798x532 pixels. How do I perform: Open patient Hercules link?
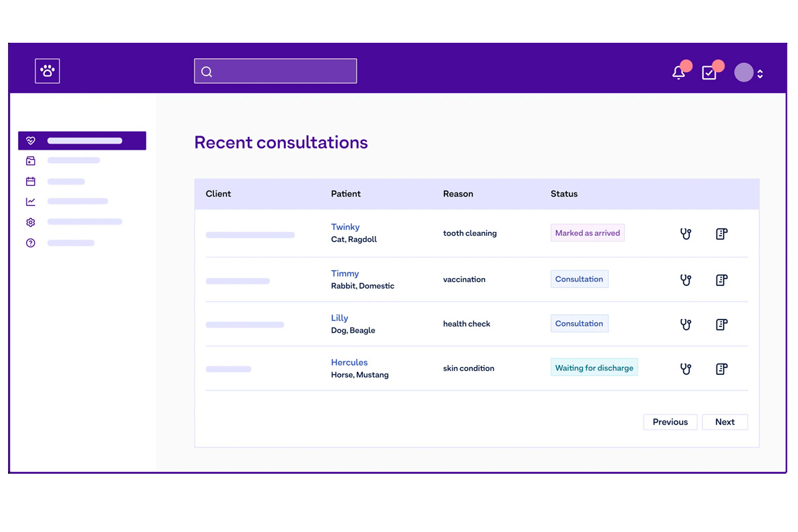[x=349, y=363]
